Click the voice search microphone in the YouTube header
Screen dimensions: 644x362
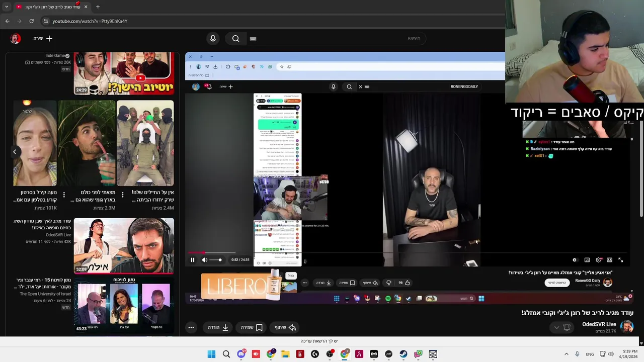pos(213,38)
